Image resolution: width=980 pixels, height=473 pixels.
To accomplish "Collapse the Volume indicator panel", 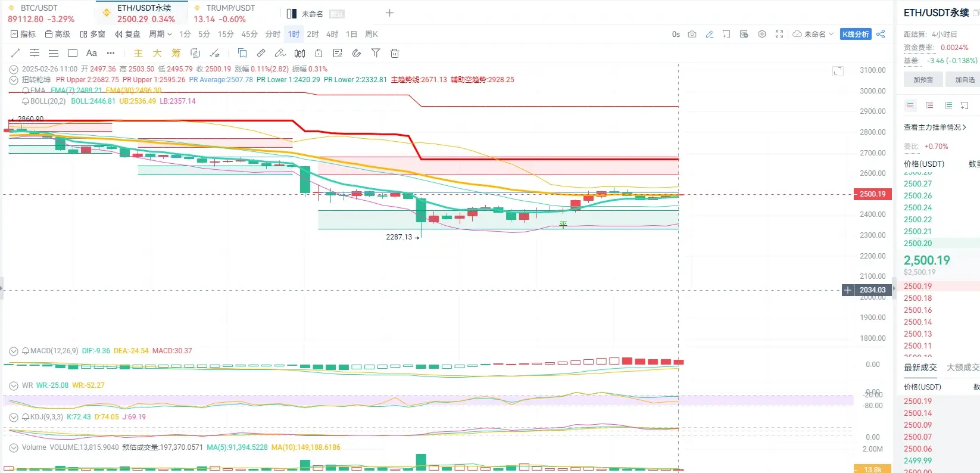I will tap(14, 447).
